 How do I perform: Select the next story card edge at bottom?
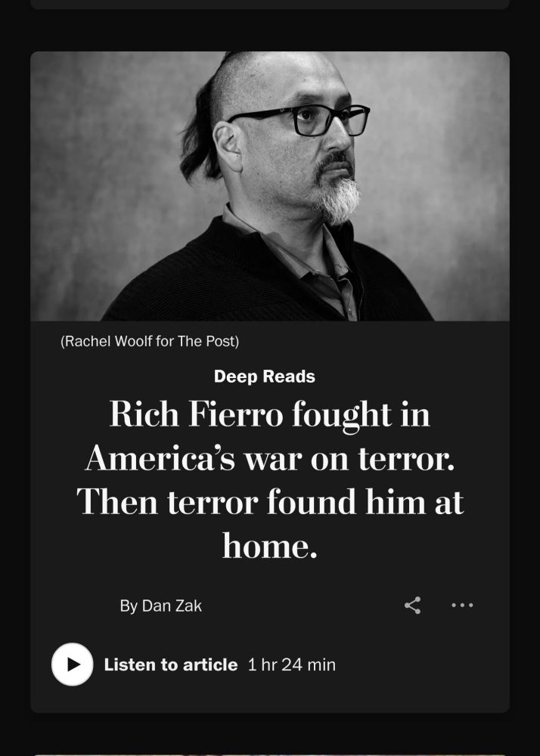pyautogui.click(x=269, y=754)
